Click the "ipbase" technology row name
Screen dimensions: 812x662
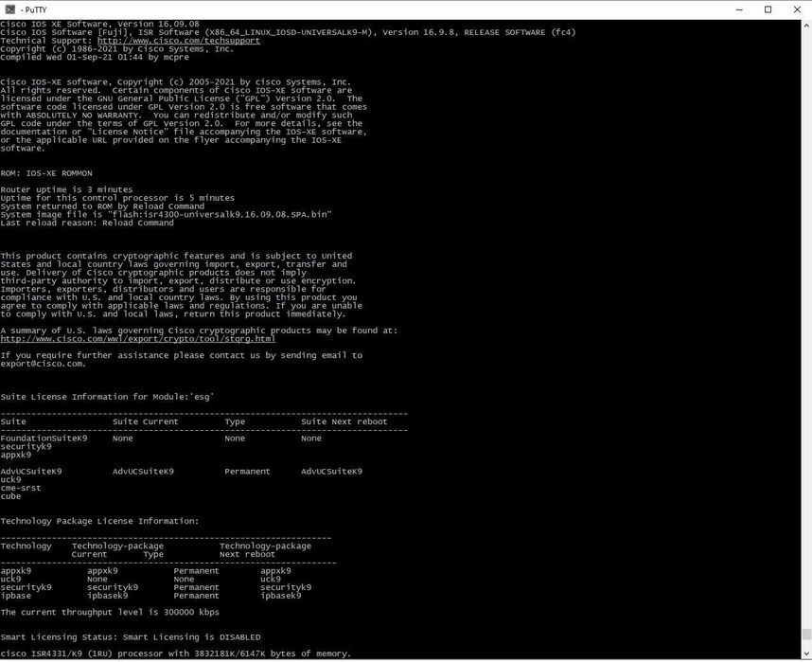point(15,596)
